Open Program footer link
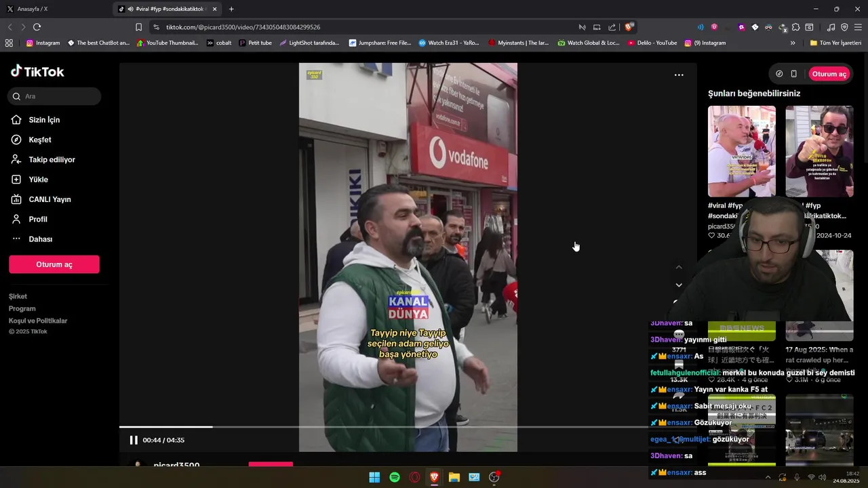Screen dimensions: 868x488 point(22,308)
